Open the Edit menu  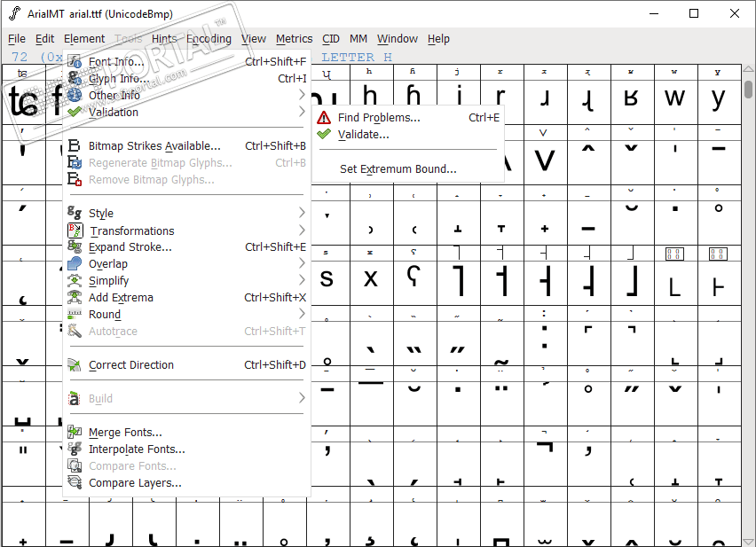click(x=45, y=38)
